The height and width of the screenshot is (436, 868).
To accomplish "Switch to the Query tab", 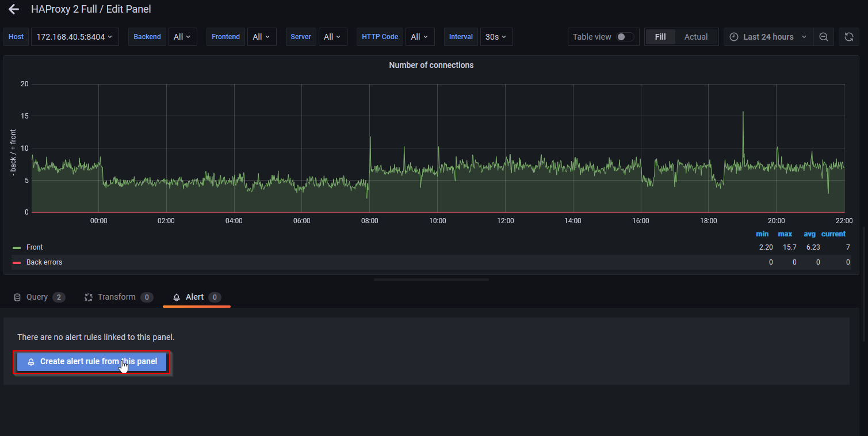I will point(39,297).
